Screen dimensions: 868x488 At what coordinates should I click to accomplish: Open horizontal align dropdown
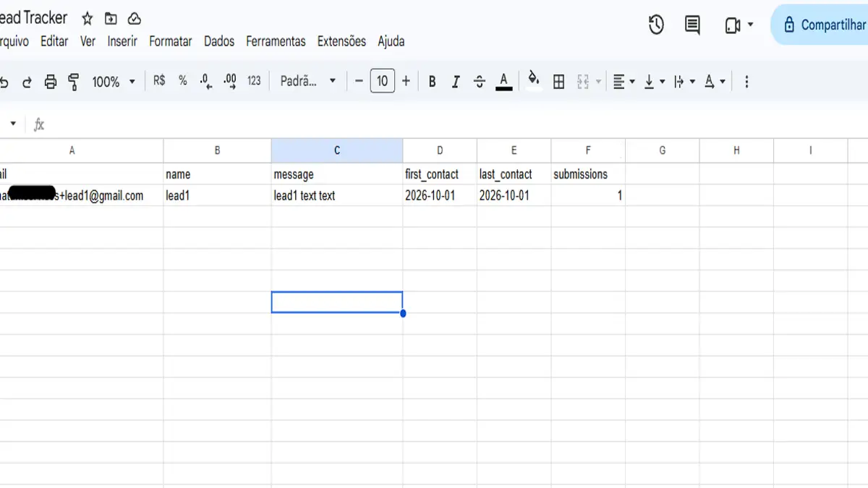pyautogui.click(x=624, y=82)
